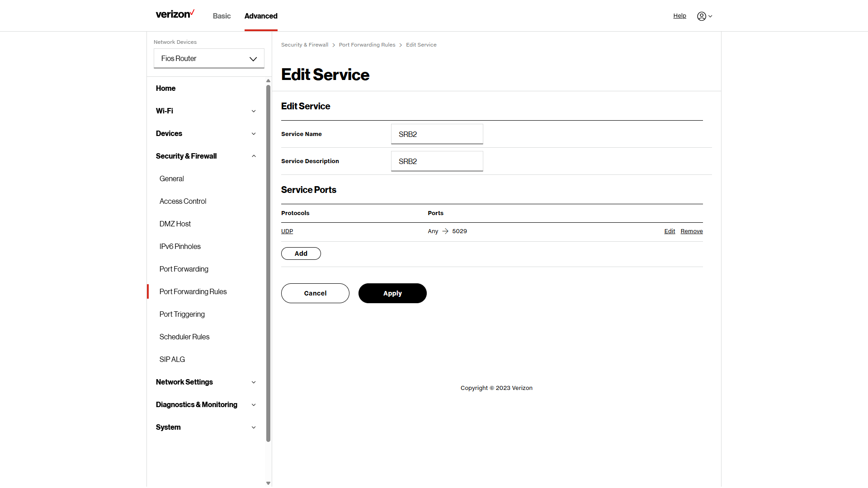Open the Fios Router network devices dropdown
Image resolution: width=868 pixels, height=488 pixels.
coord(209,59)
